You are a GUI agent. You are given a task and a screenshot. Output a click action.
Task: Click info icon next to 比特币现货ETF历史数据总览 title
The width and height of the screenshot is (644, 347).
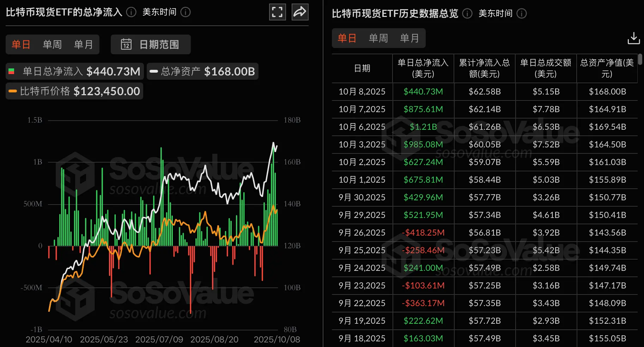467,13
